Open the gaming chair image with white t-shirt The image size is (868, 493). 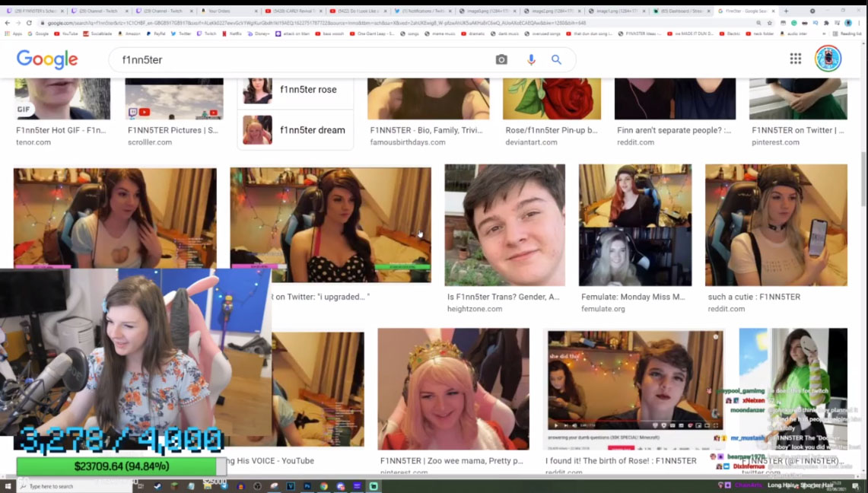[115, 218]
